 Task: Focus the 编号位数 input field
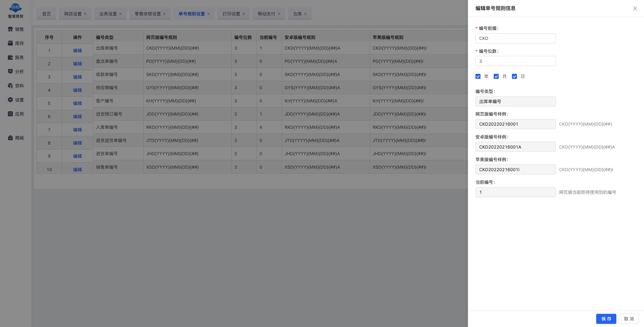pyautogui.click(x=515, y=61)
